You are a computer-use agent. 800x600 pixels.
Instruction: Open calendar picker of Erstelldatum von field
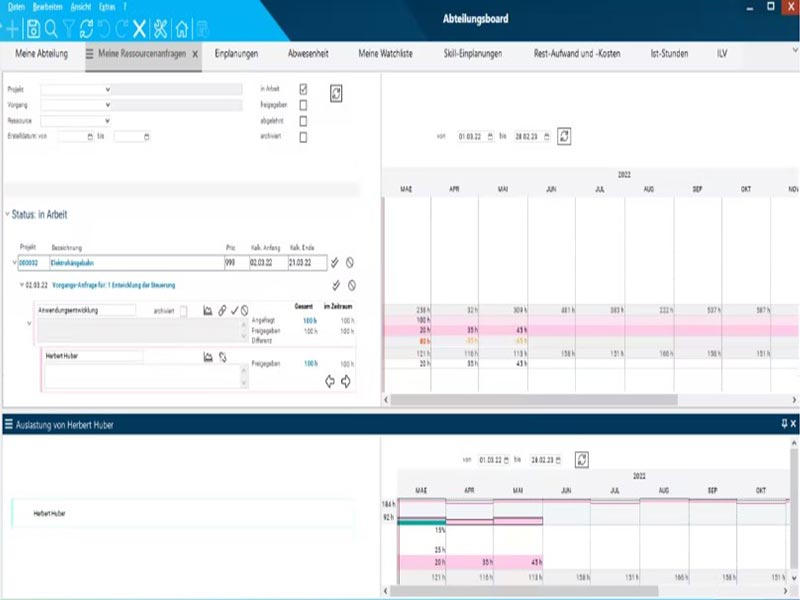click(x=90, y=137)
